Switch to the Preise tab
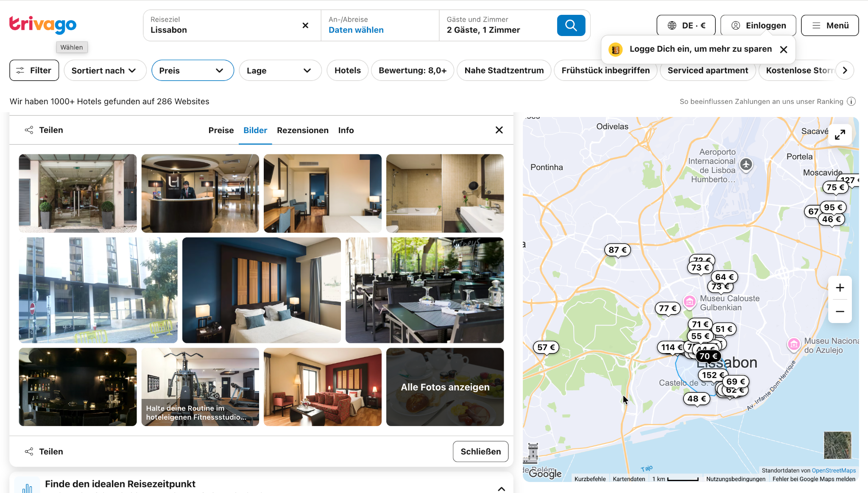The width and height of the screenshot is (868, 493). [x=221, y=130]
